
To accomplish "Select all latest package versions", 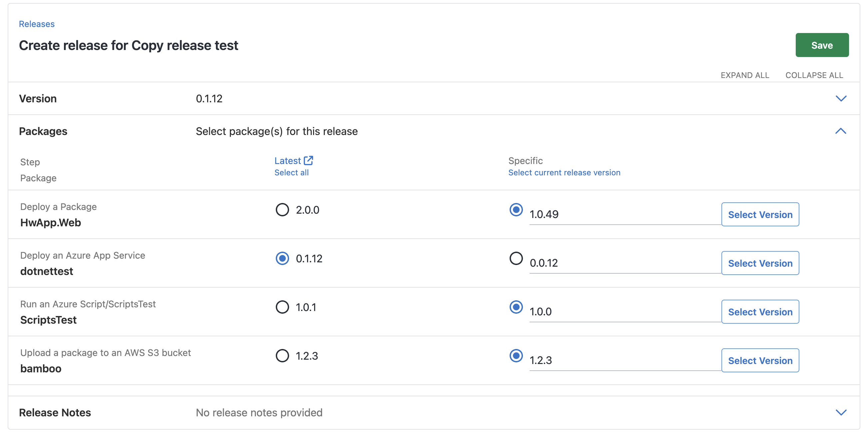I will click(x=292, y=172).
